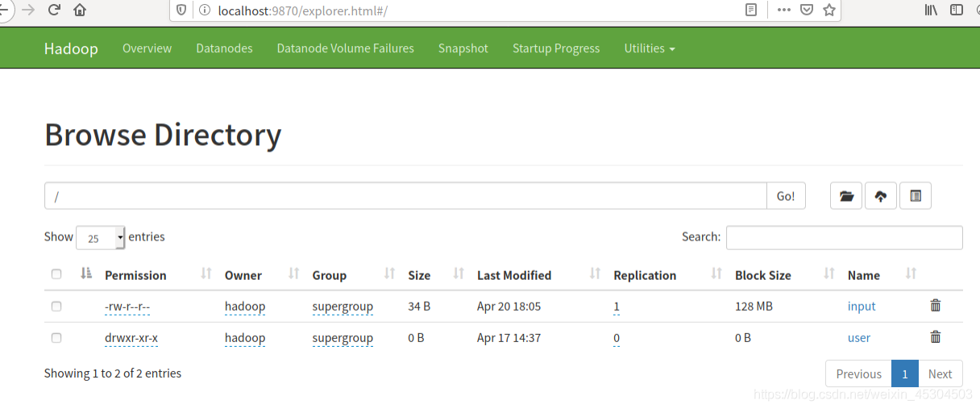Image resolution: width=980 pixels, height=409 pixels.
Task: Sort rows using first column sort icon
Action: (87, 274)
